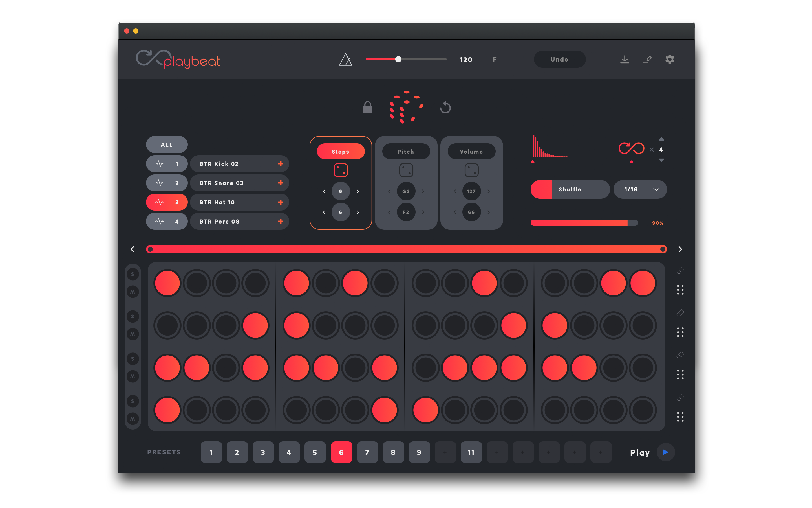This screenshot has height=508, width=812.
Task: Click the eraser icon for track 4 row
Action: tap(680, 397)
